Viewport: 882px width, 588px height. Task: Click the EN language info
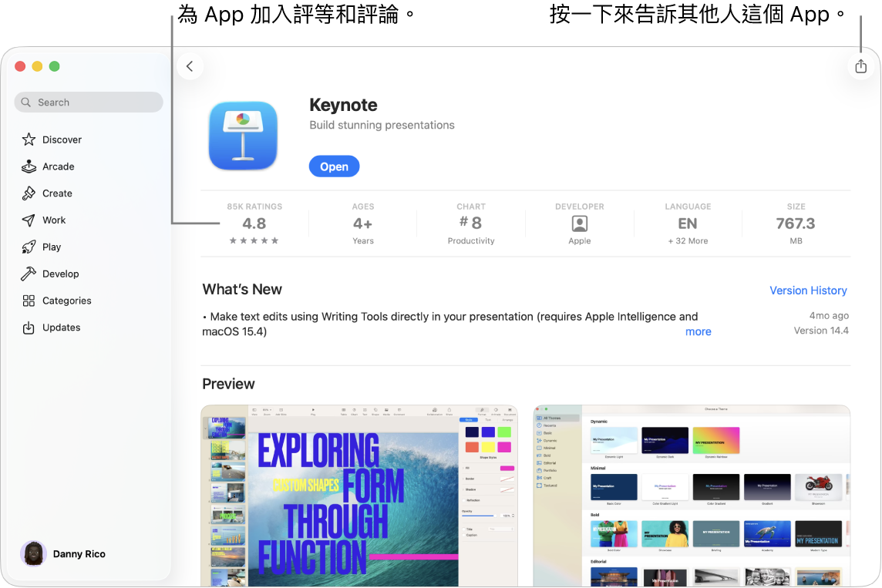tap(688, 223)
